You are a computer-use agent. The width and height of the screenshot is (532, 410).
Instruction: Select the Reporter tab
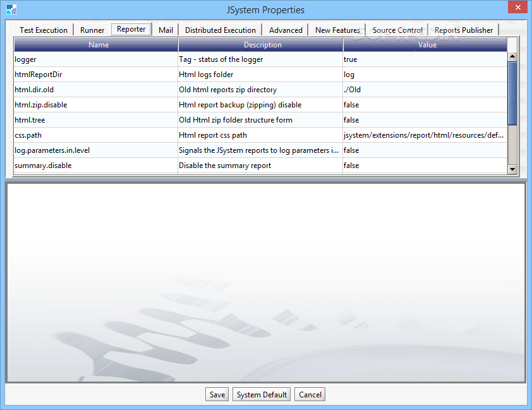(131, 29)
